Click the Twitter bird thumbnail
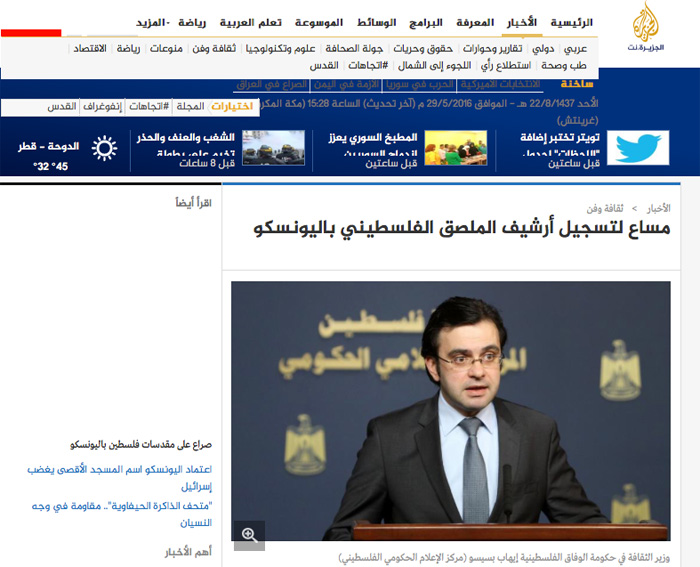Viewport: 700px width, 567px height. click(x=638, y=148)
